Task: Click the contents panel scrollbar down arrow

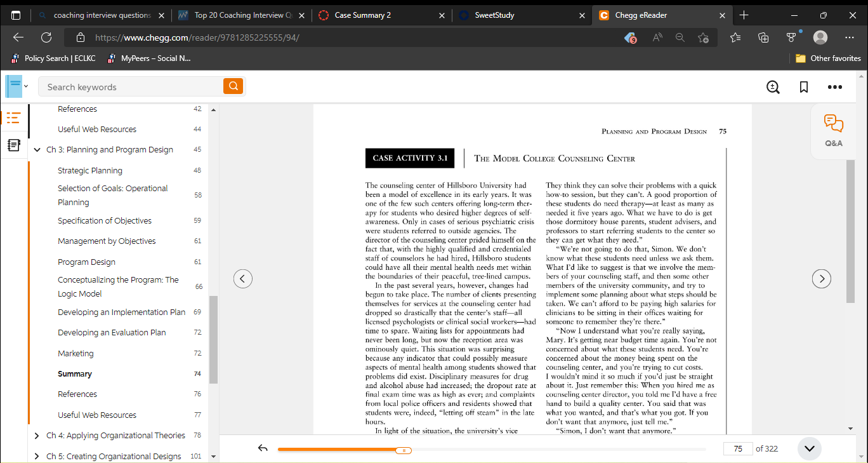Action: pos(213,456)
